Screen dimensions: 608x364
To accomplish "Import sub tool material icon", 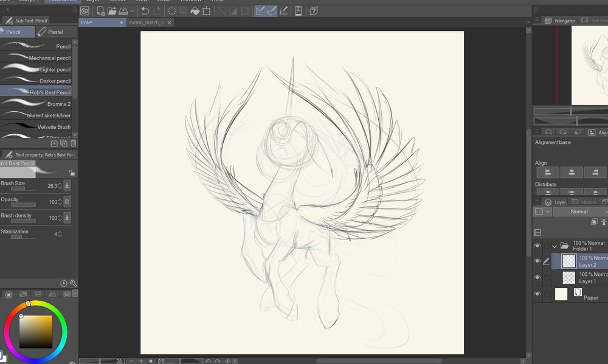I will tap(54, 143).
